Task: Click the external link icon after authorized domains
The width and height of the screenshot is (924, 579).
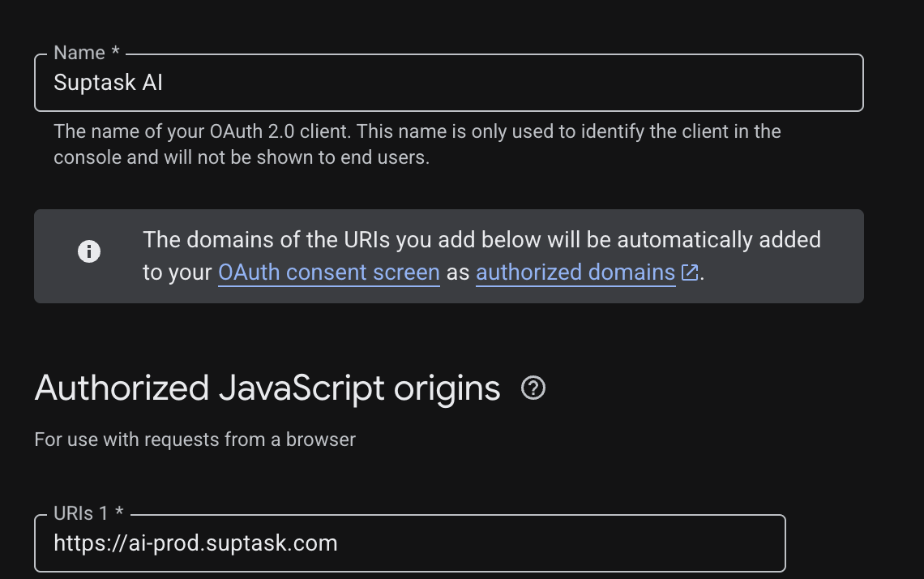Action: click(690, 272)
